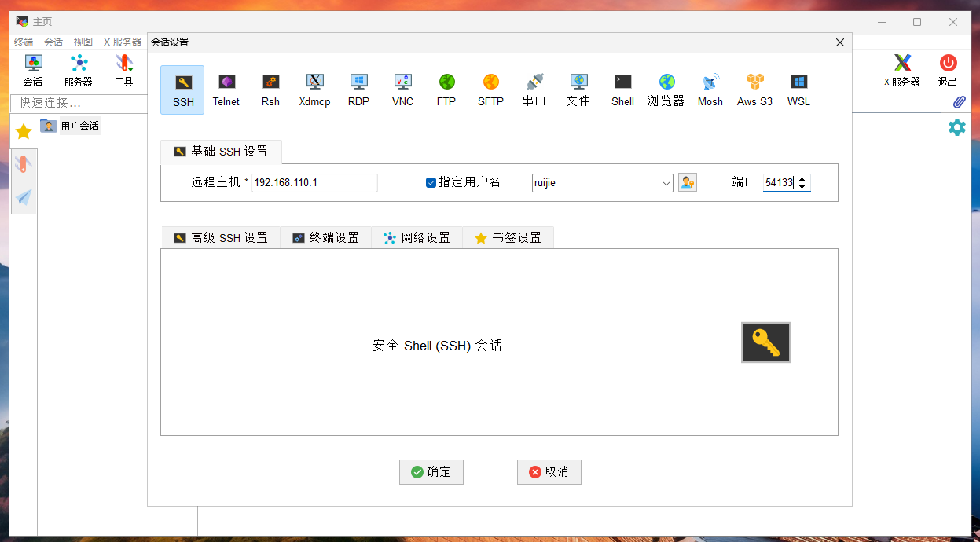Click the 远程主机 address input field

314,182
